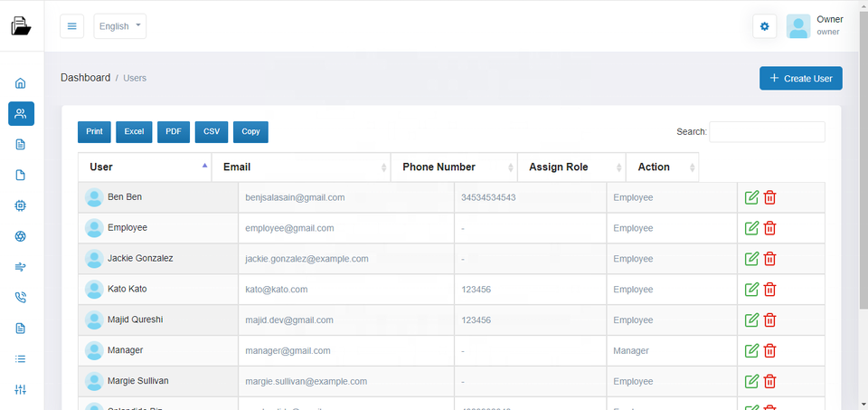Viewport: 868px width, 410px height.
Task: Open the phone call icon in sidebar
Action: click(21, 297)
